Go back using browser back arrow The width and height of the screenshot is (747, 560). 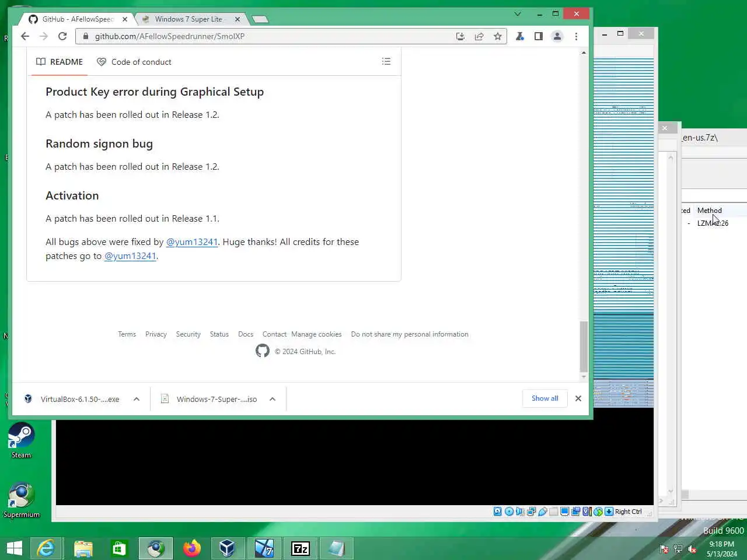tap(25, 36)
